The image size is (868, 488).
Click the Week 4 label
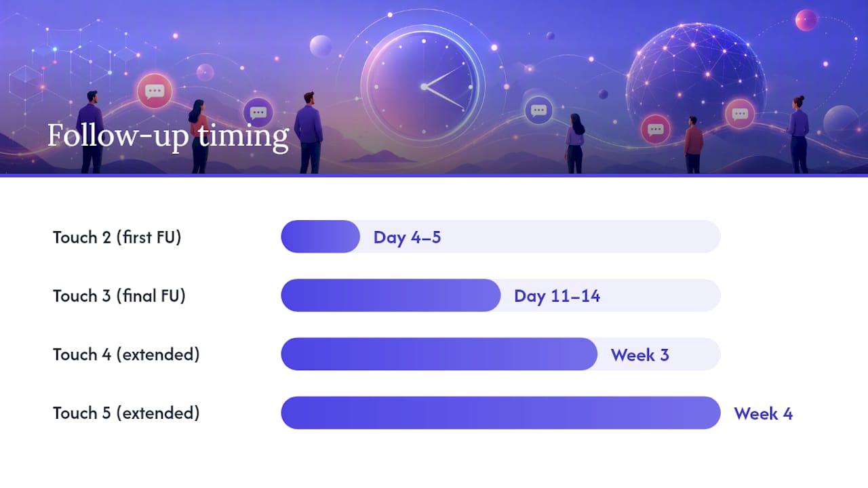[763, 413]
